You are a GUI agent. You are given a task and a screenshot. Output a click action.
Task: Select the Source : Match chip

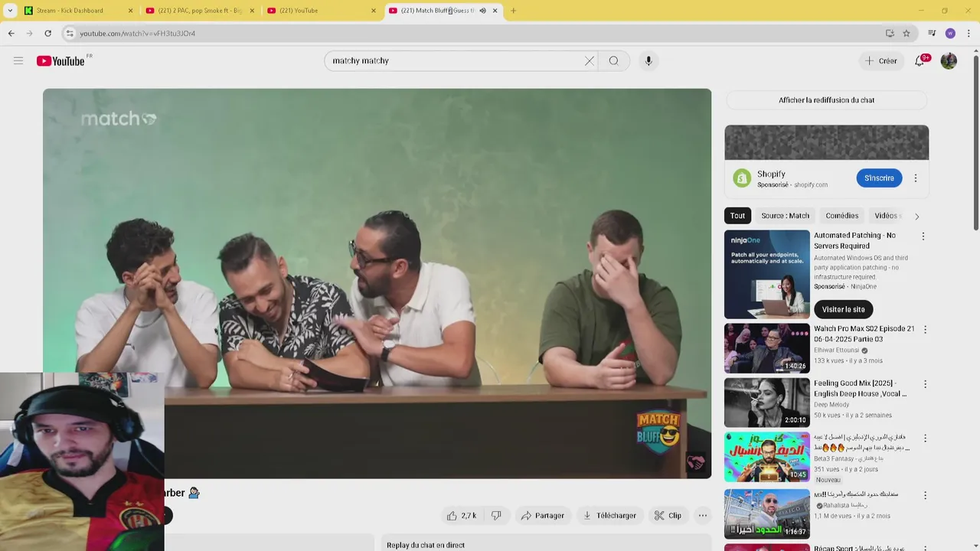point(785,216)
